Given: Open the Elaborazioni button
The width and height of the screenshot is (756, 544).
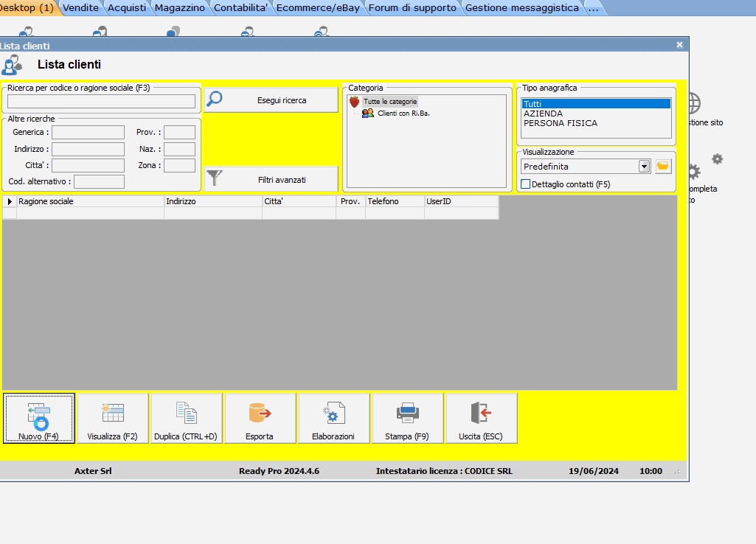Looking at the screenshot, I should pos(333,418).
